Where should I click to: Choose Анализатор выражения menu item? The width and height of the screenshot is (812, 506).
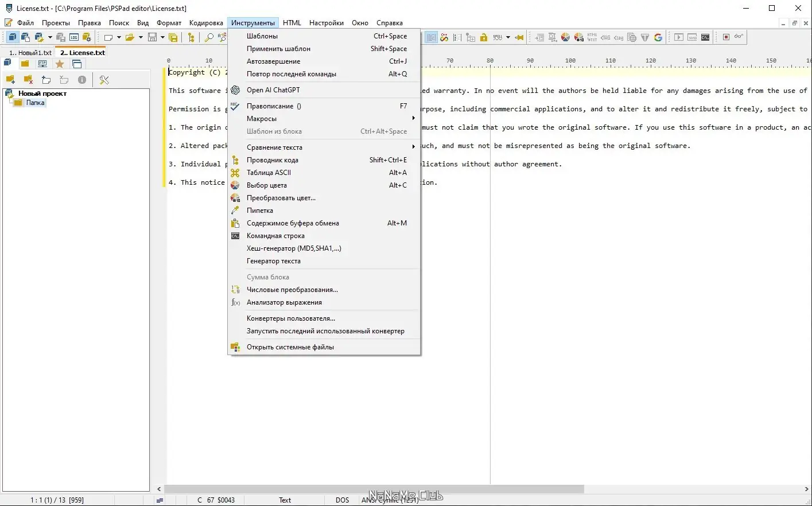tap(324, 302)
